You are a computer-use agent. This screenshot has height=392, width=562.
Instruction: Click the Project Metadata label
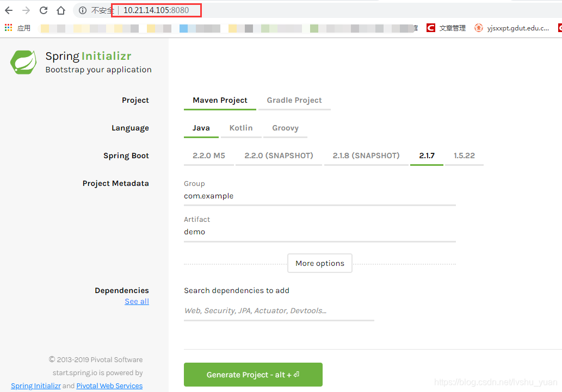tap(115, 183)
